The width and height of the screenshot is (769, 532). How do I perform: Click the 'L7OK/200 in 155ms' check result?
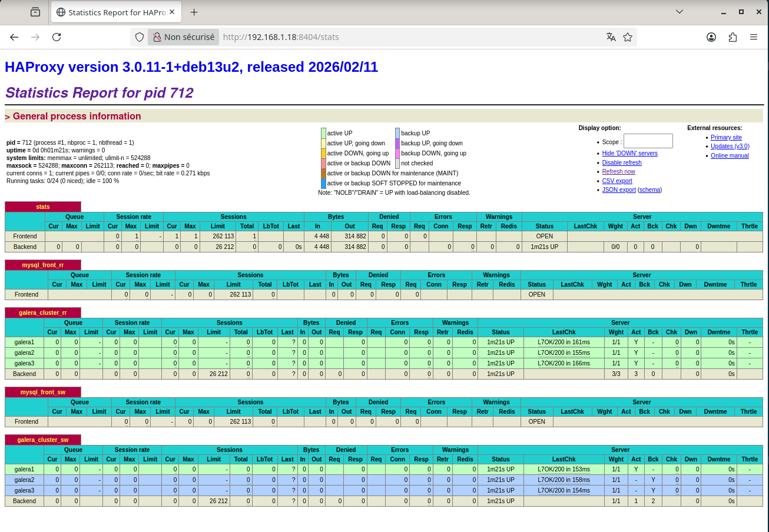pyautogui.click(x=564, y=353)
